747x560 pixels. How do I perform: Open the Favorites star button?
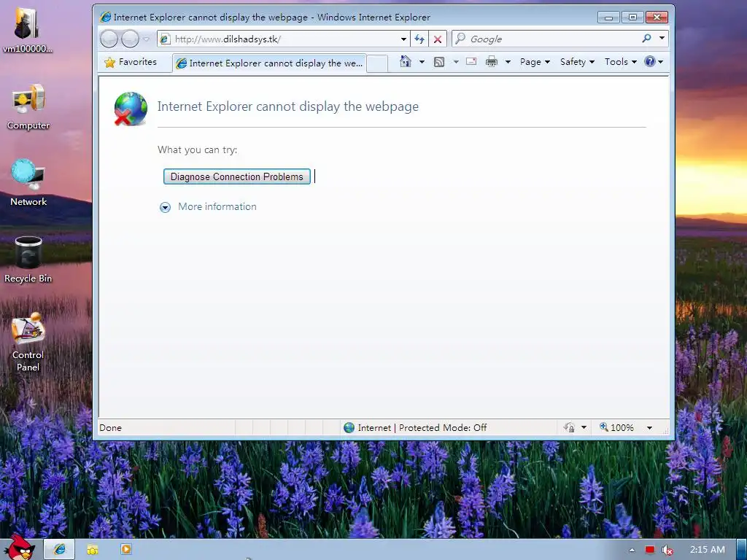(x=131, y=62)
